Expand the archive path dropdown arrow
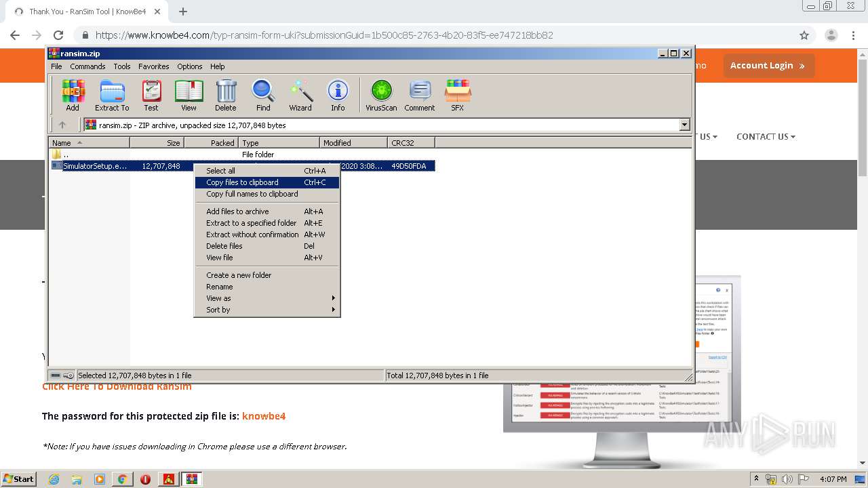The width and height of the screenshot is (868, 488). 684,125
